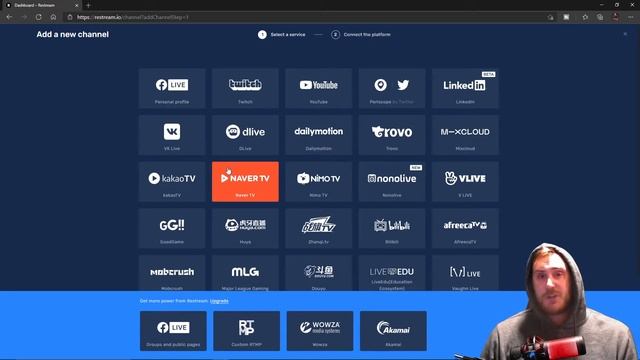
Task: Pick the YouTube service tile
Action: click(x=319, y=89)
